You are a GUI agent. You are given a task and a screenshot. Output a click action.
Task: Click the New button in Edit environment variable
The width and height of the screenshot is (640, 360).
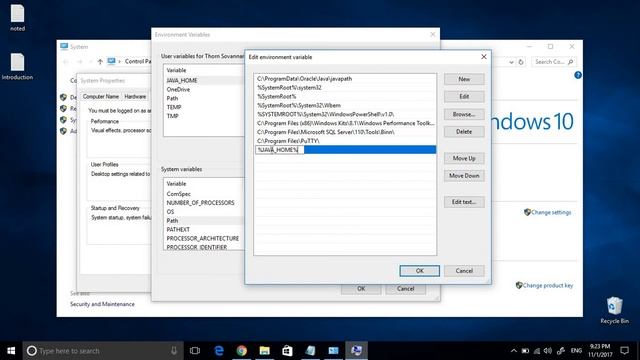point(464,79)
